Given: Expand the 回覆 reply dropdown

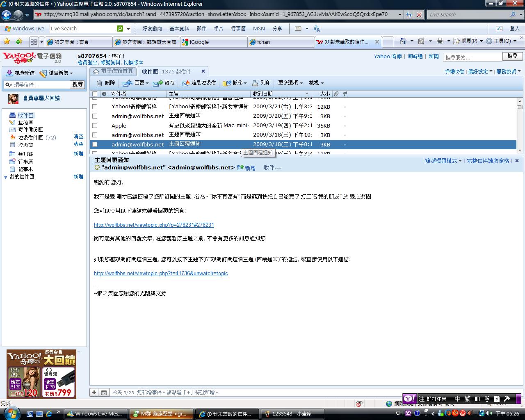Looking at the screenshot, I should click(147, 83).
